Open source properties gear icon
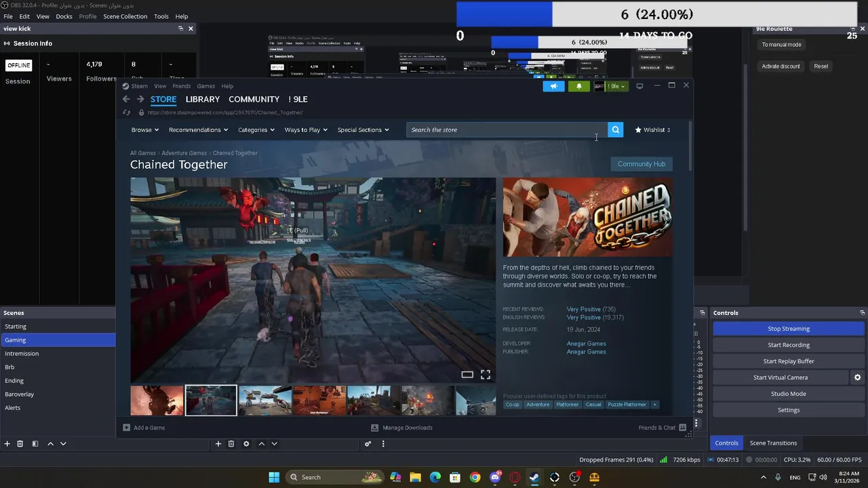This screenshot has width=868, height=488. click(246, 443)
